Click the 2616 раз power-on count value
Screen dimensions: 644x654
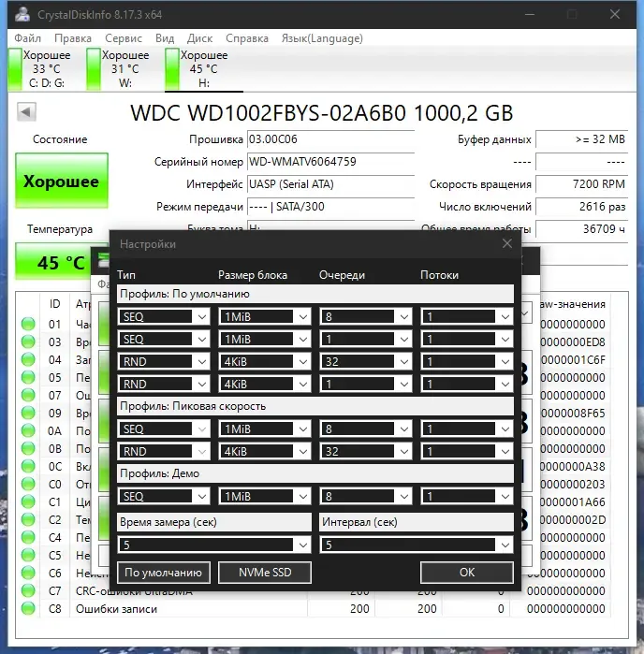pyautogui.click(x=581, y=207)
